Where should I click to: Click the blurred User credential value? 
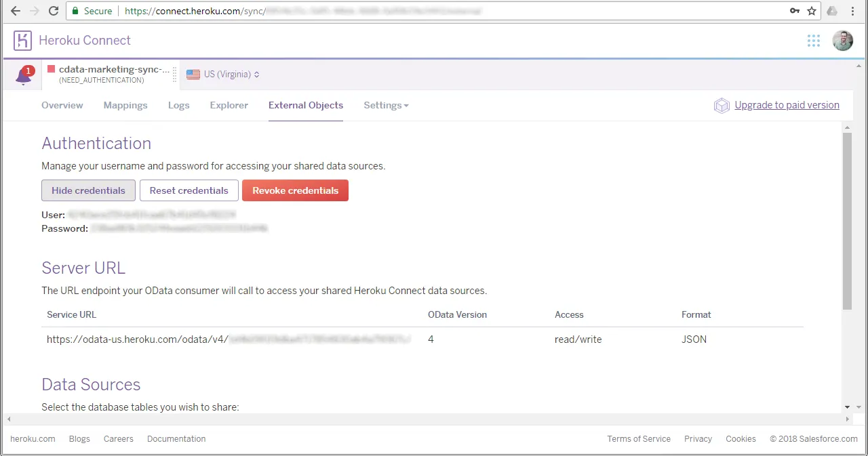click(x=152, y=215)
